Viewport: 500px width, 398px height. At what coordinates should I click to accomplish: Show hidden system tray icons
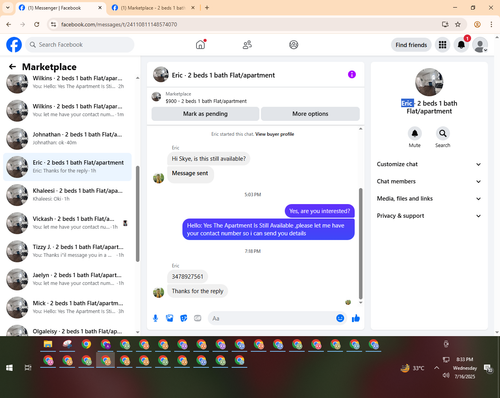pos(436,368)
